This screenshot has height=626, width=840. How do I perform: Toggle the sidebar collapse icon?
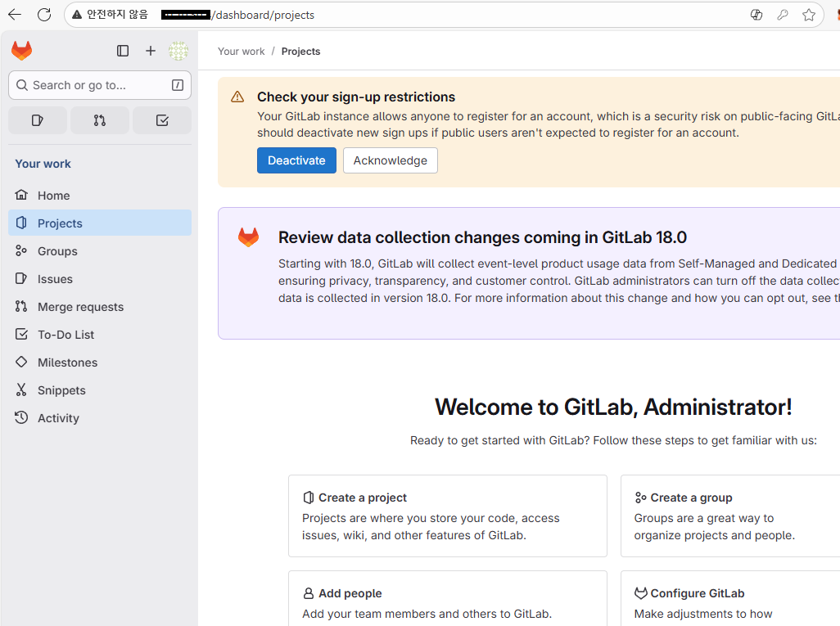[123, 51]
